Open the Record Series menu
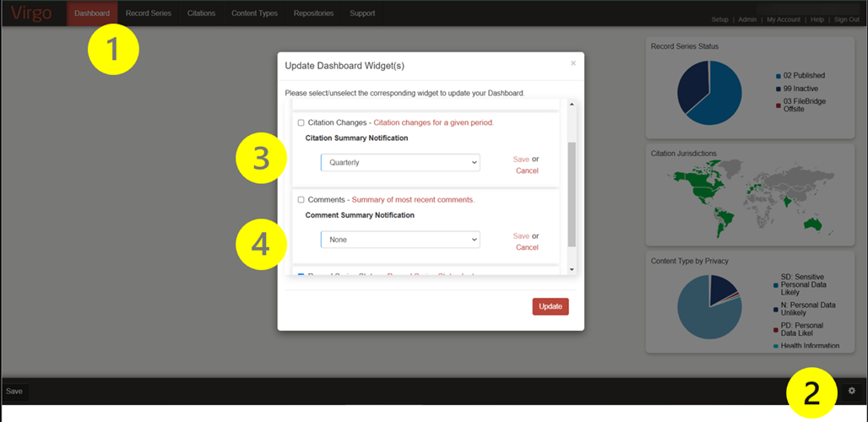868x422 pixels. (149, 14)
